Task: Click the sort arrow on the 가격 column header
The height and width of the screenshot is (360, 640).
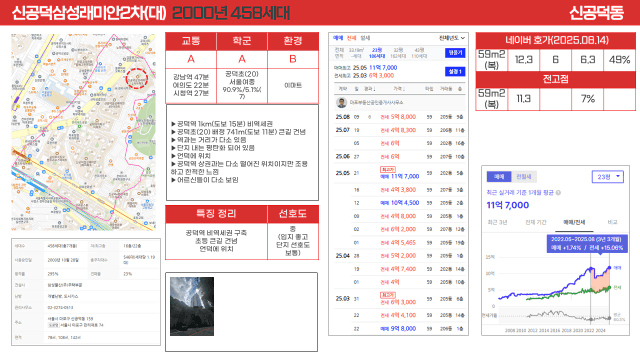Action: click(404, 89)
